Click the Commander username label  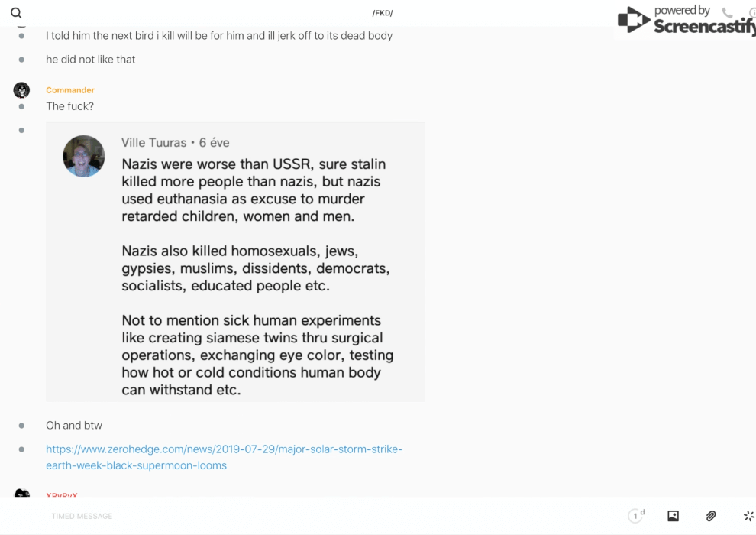(70, 90)
